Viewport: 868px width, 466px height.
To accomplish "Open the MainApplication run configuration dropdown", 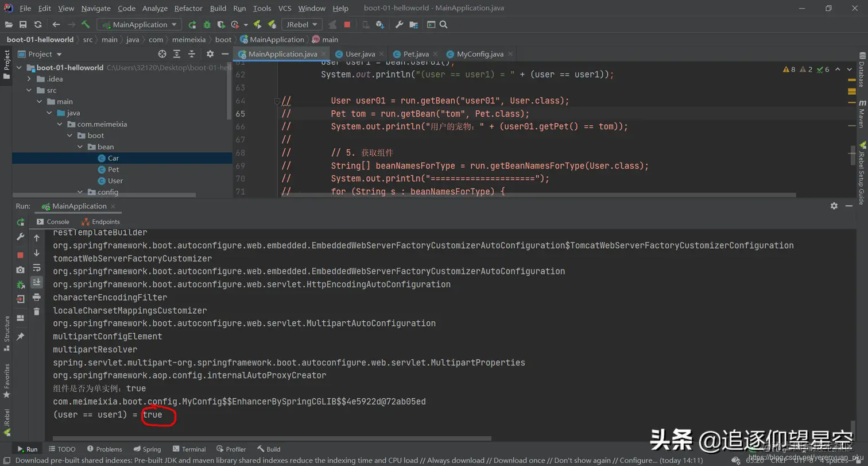I will click(x=139, y=25).
